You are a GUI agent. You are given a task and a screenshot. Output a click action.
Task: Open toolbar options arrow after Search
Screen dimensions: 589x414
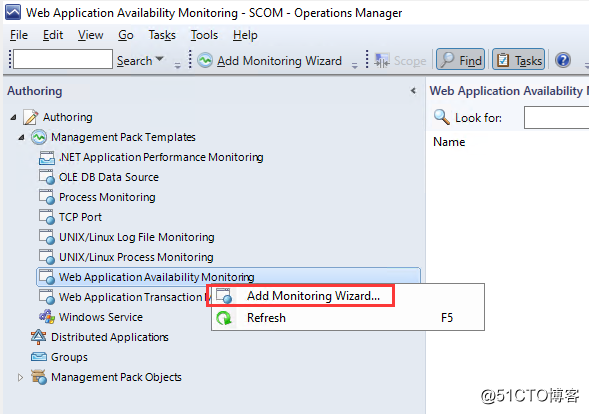pos(177,66)
